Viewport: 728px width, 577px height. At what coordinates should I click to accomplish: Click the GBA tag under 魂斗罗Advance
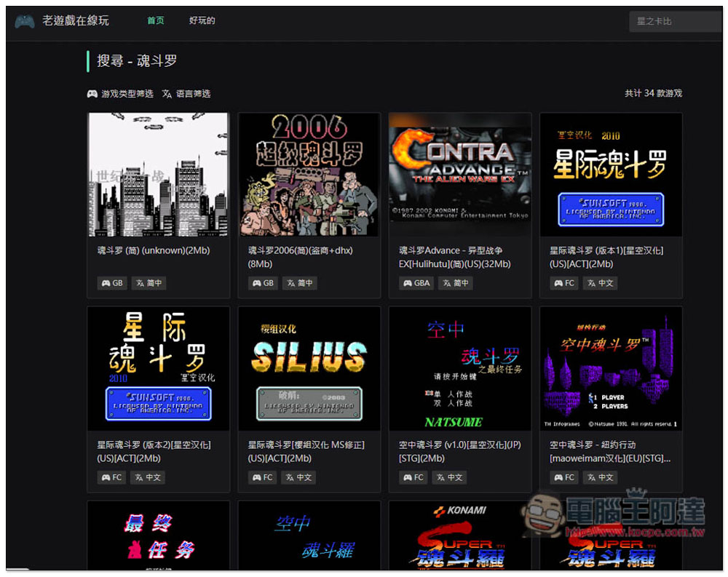(416, 283)
